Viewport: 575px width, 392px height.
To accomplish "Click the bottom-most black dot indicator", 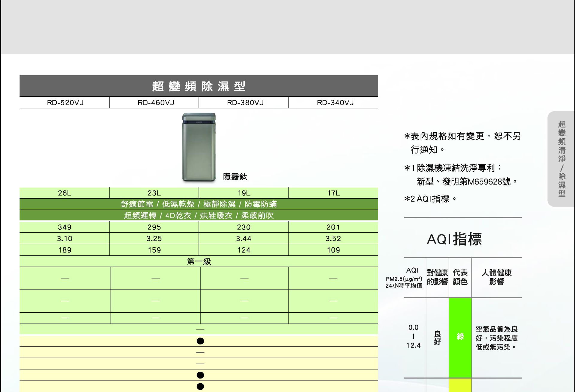I will tap(200, 387).
